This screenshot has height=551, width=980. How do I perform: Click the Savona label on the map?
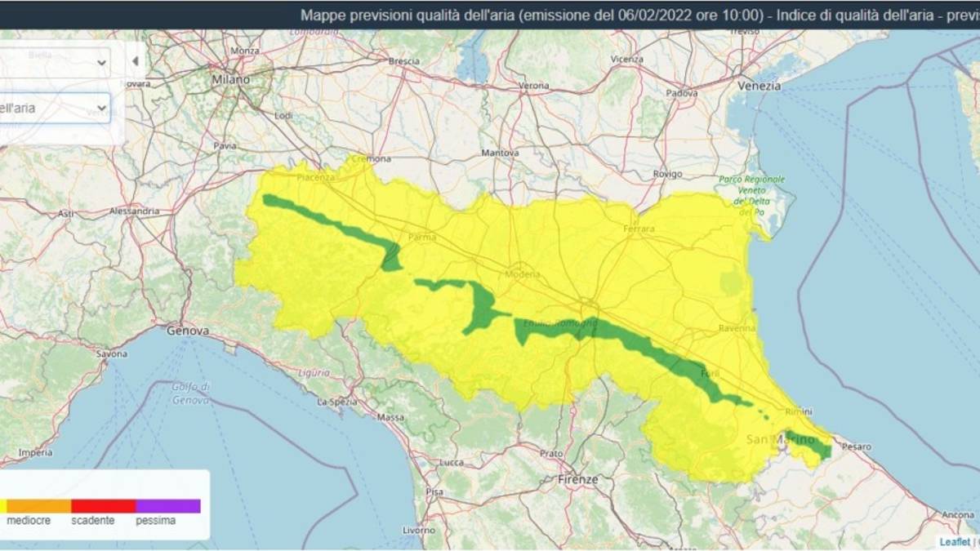(112, 354)
